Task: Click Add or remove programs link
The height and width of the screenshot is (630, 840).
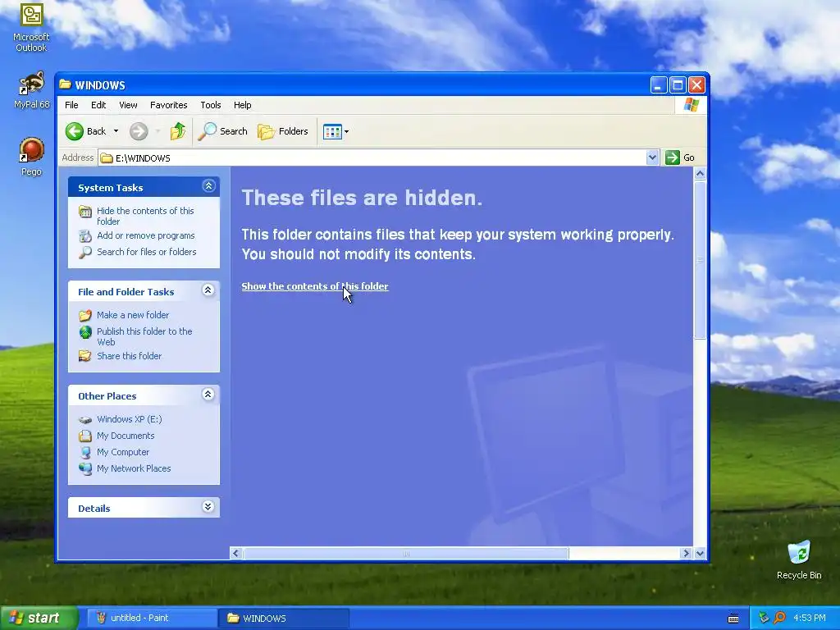Action: coord(146,235)
